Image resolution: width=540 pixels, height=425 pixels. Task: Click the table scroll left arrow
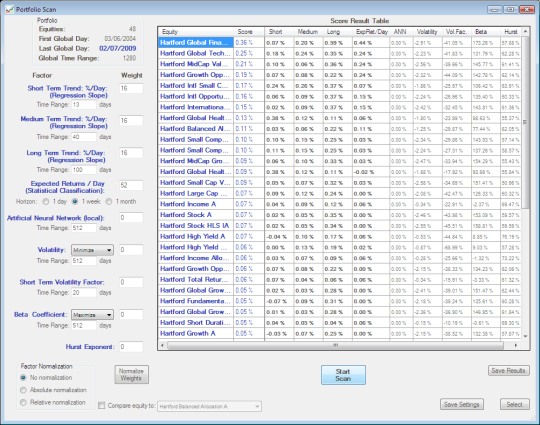[163, 345]
